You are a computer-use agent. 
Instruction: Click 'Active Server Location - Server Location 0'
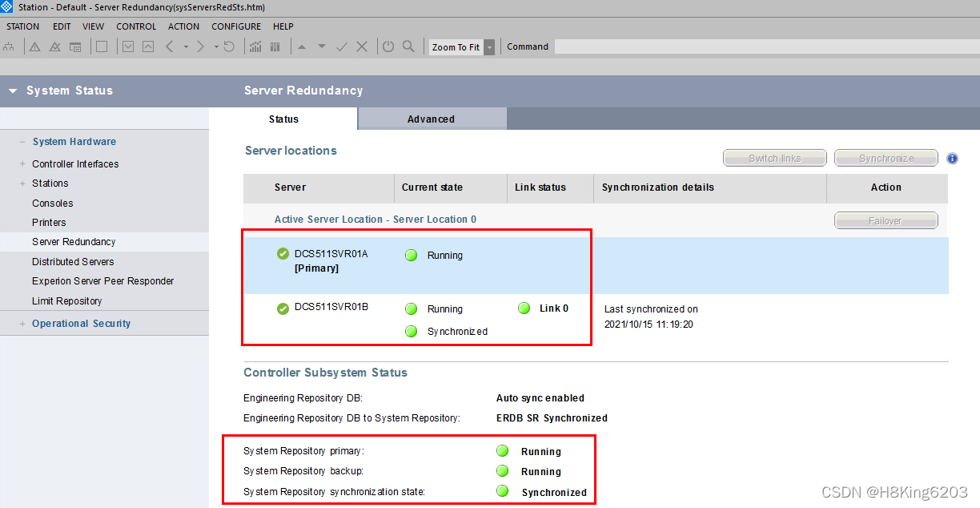tap(376, 220)
